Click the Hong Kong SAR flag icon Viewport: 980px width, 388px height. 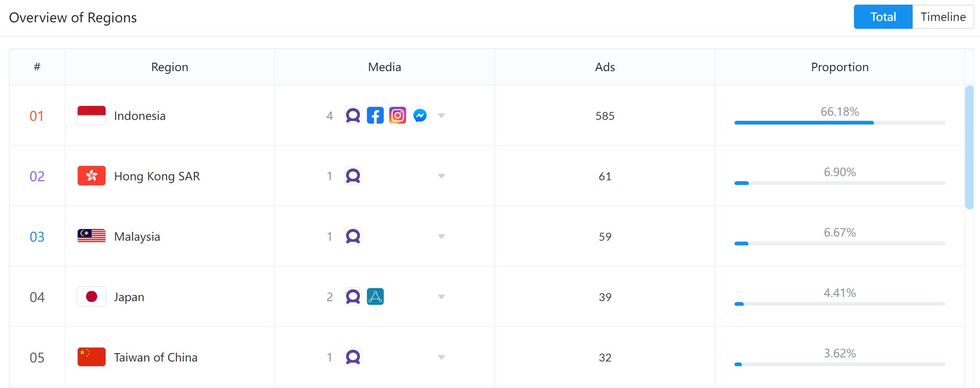click(x=92, y=176)
